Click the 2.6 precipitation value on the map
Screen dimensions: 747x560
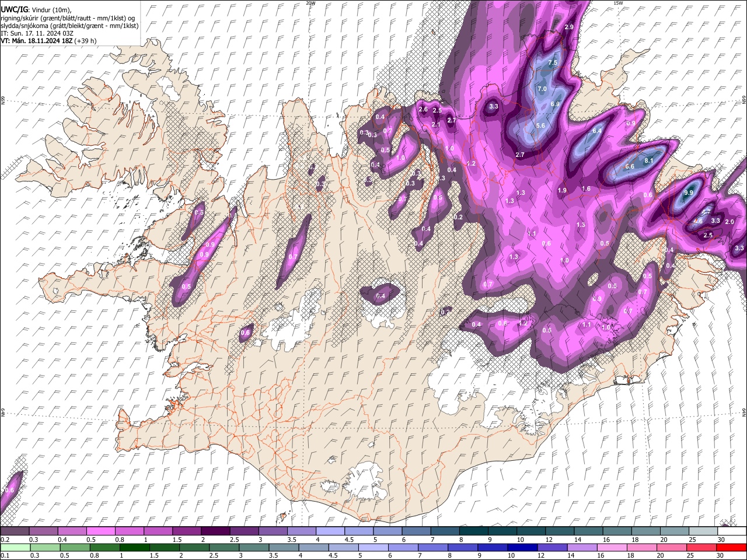[x=424, y=109]
